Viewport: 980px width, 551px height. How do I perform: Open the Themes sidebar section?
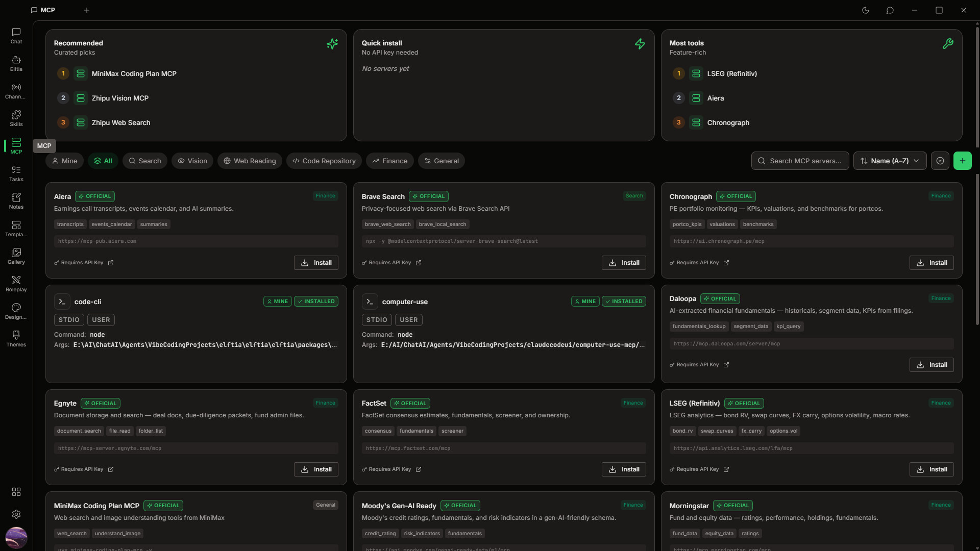(16, 339)
